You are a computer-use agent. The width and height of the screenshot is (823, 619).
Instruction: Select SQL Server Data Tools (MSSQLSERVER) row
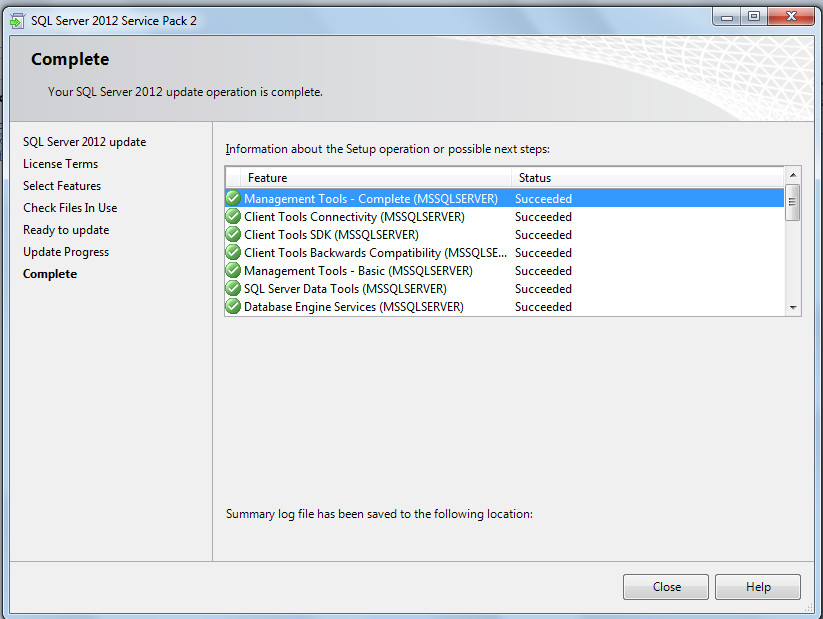(504, 288)
